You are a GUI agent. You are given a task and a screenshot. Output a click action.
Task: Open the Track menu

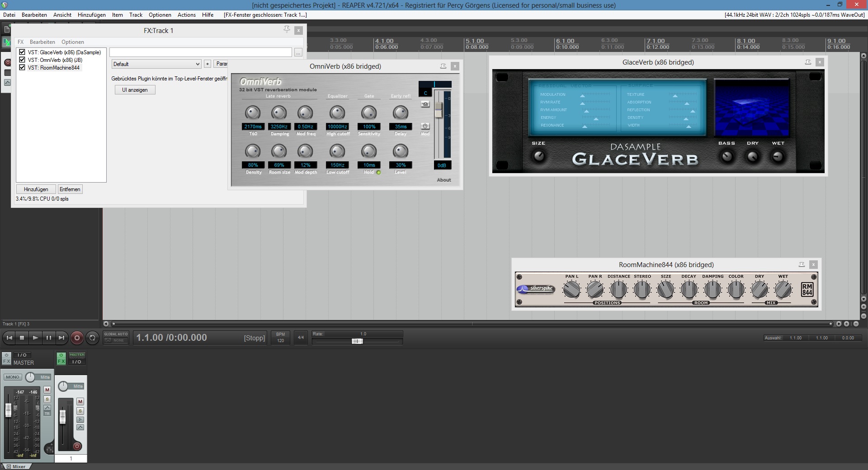[x=136, y=14]
